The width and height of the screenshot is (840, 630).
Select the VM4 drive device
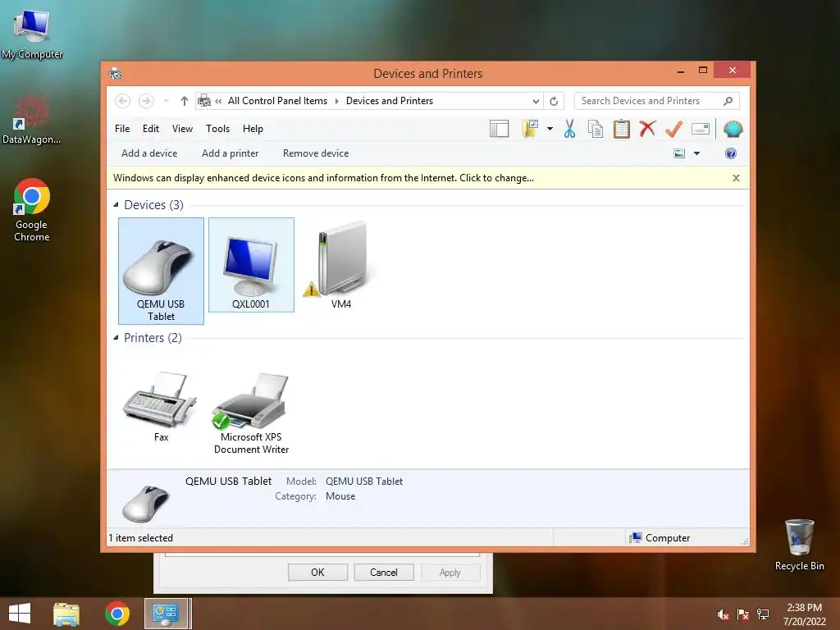click(341, 265)
